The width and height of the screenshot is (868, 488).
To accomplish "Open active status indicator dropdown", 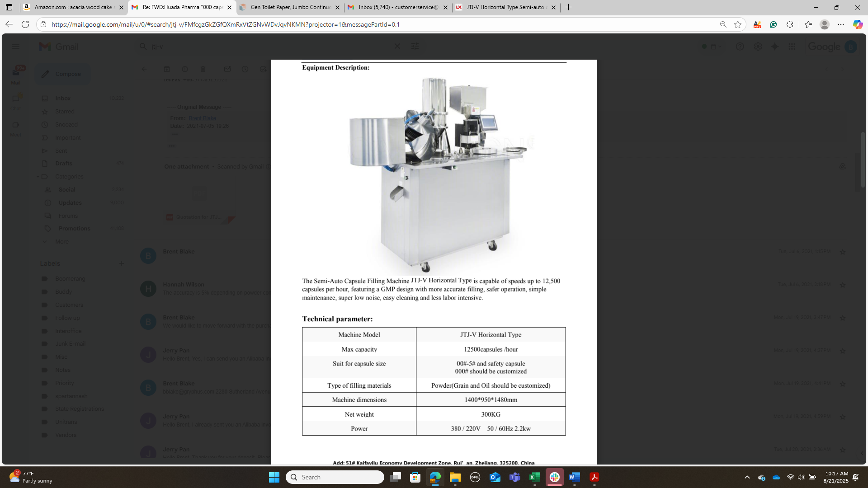I will [712, 47].
